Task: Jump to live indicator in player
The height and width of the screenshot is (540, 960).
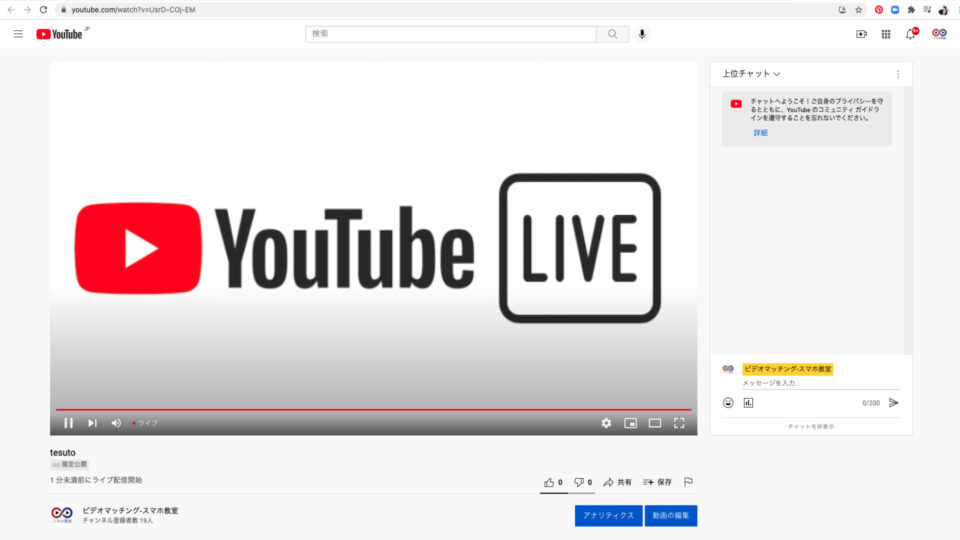Action: tap(145, 423)
